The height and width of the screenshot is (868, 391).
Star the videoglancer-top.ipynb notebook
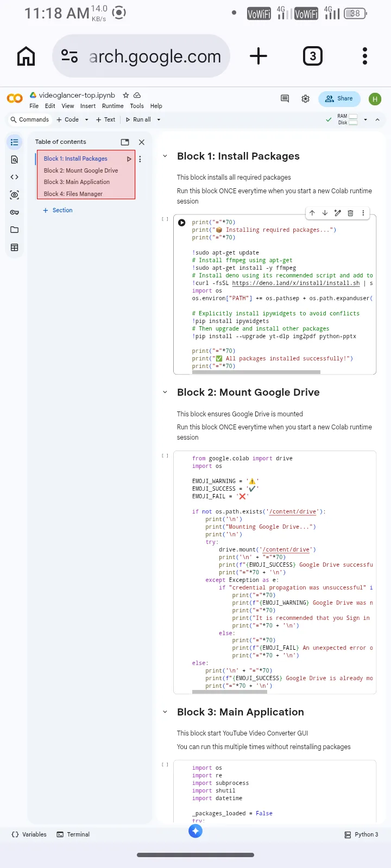click(126, 95)
